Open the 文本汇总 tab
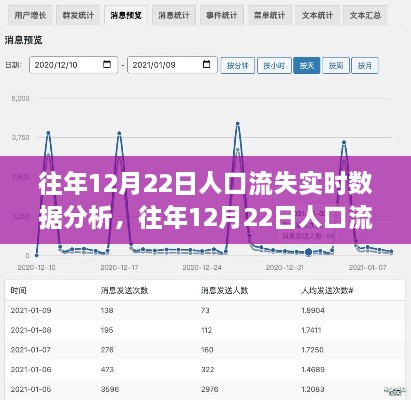411x400 pixels. (365, 15)
